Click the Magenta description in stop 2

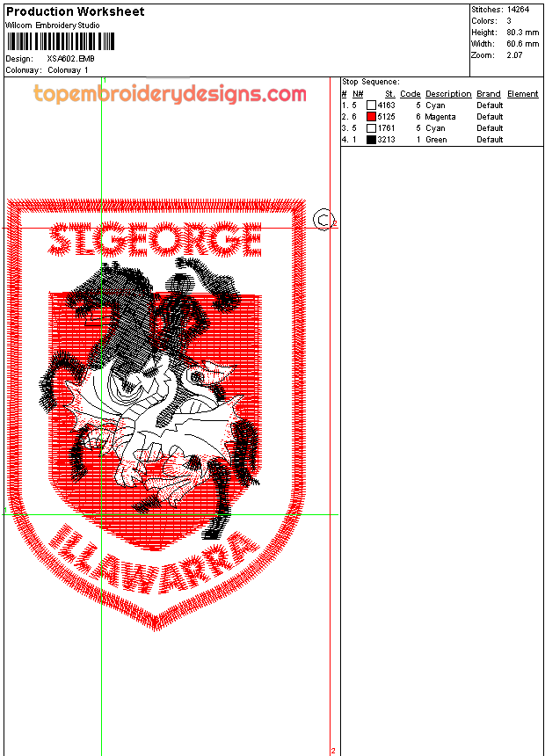pyautogui.click(x=440, y=117)
